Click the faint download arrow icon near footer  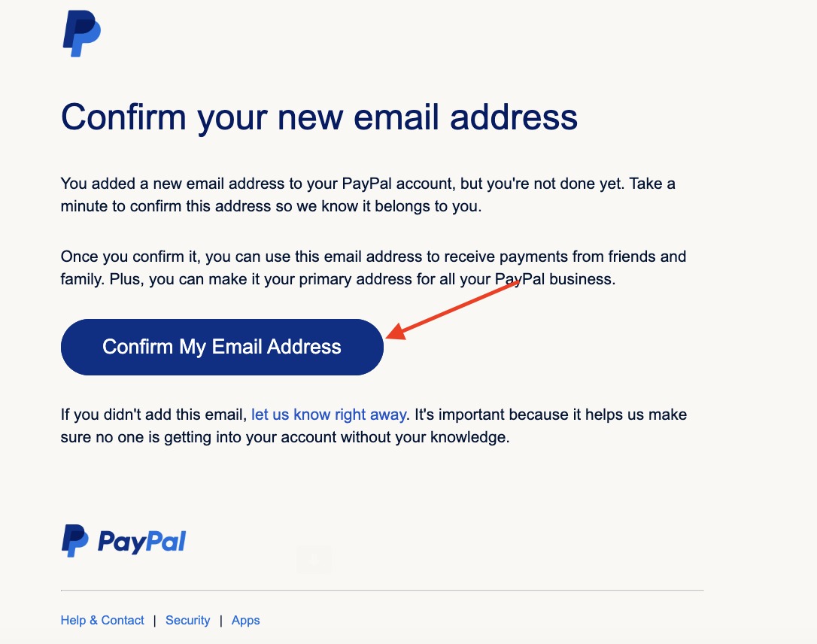coord(314,560)
